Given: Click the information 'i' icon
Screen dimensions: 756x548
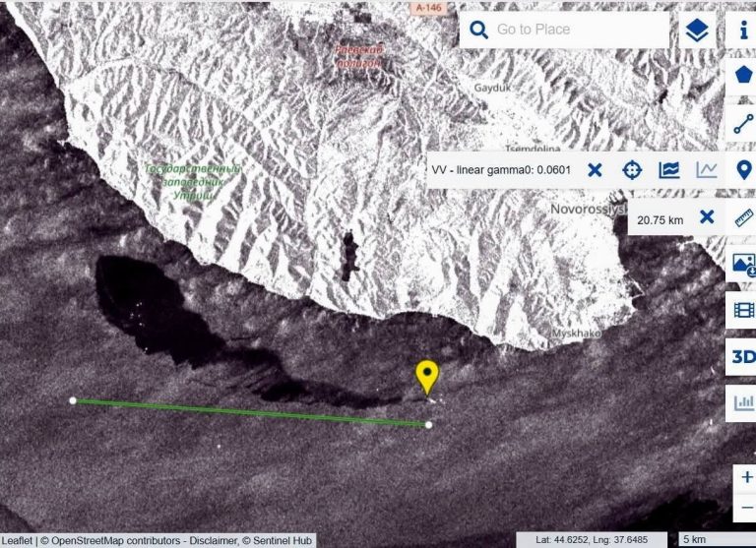Looking at the screenshot, I should pyautogui.click(x=743, y=30).
